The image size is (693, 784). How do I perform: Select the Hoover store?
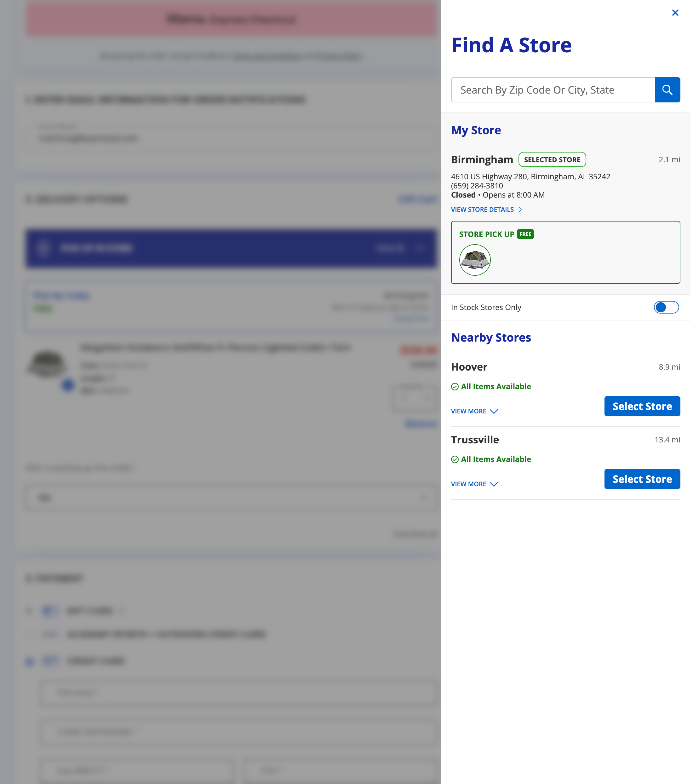click(x=642, y=406)
